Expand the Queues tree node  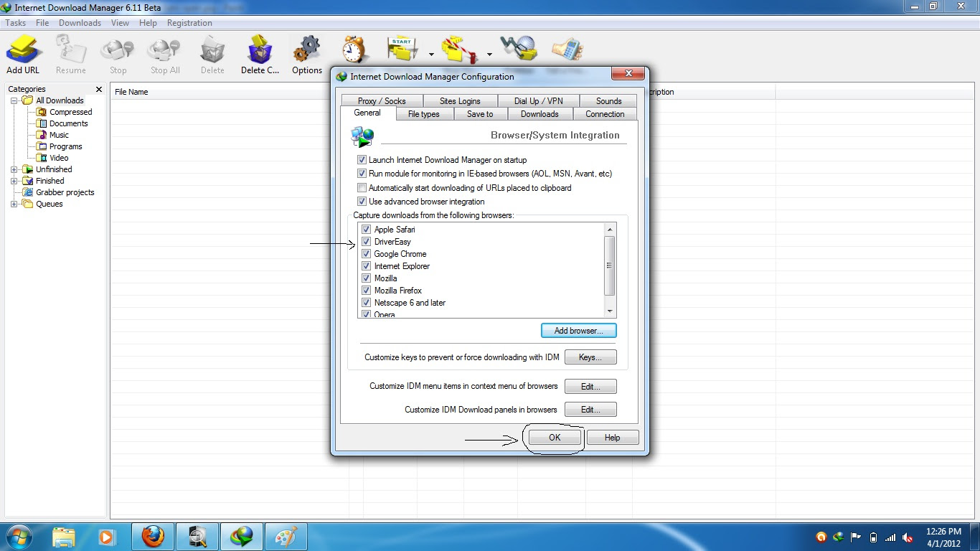pyautogui.click(x=14, y=204)
